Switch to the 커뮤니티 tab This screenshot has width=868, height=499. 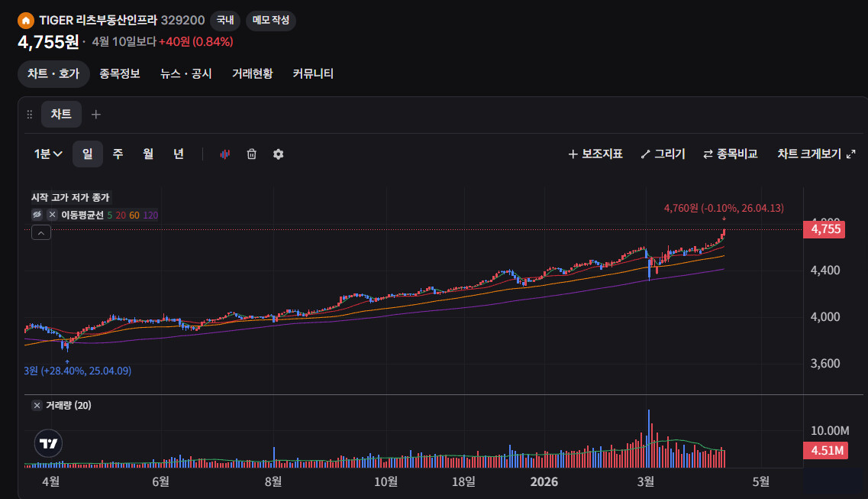point(313,73)
